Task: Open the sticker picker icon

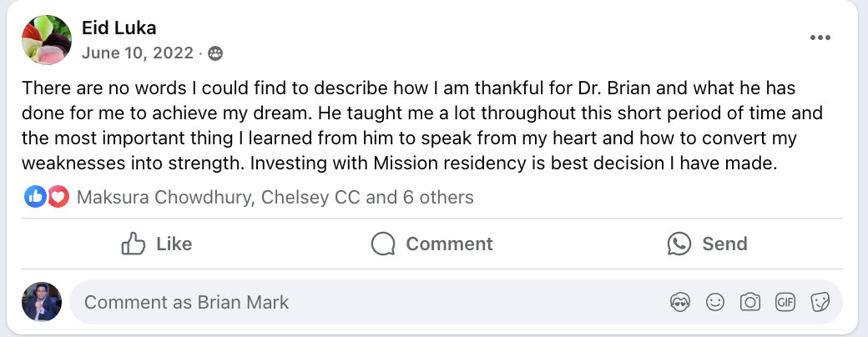Action: pos(820,302)
